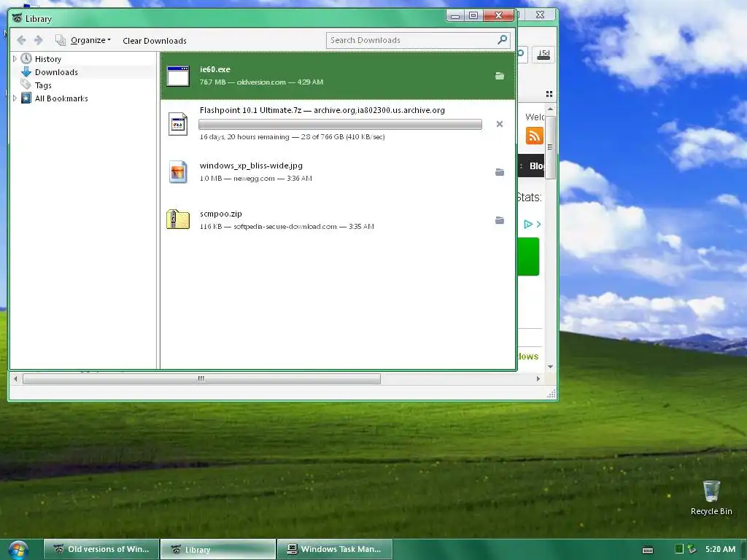
Task: Click the search magnifier icon in Library
Action: pos(502,40)
